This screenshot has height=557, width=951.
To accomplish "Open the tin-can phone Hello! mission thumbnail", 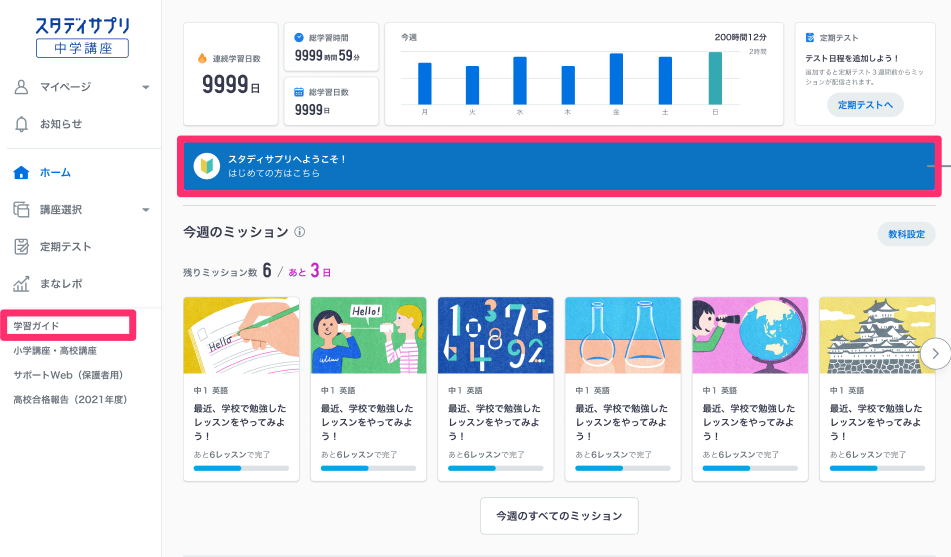I will pyautogui.click(x=368, y=336).
